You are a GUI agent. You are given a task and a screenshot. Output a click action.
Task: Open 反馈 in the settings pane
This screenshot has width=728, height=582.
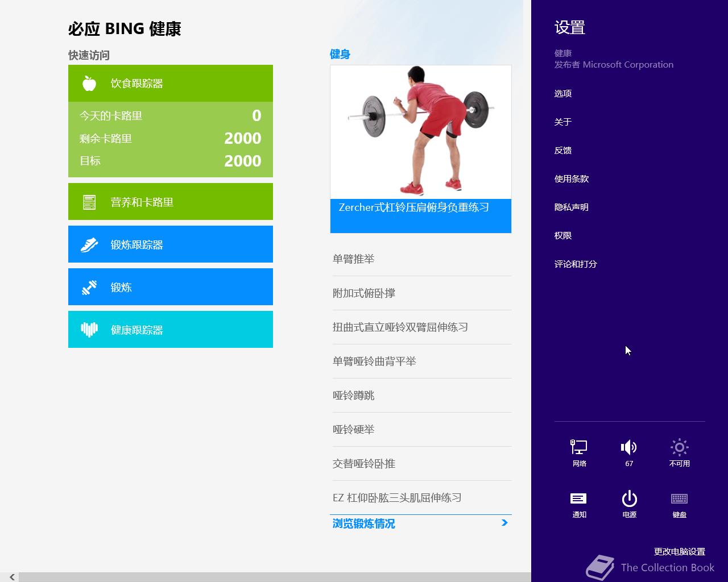[x=563, y=151]
